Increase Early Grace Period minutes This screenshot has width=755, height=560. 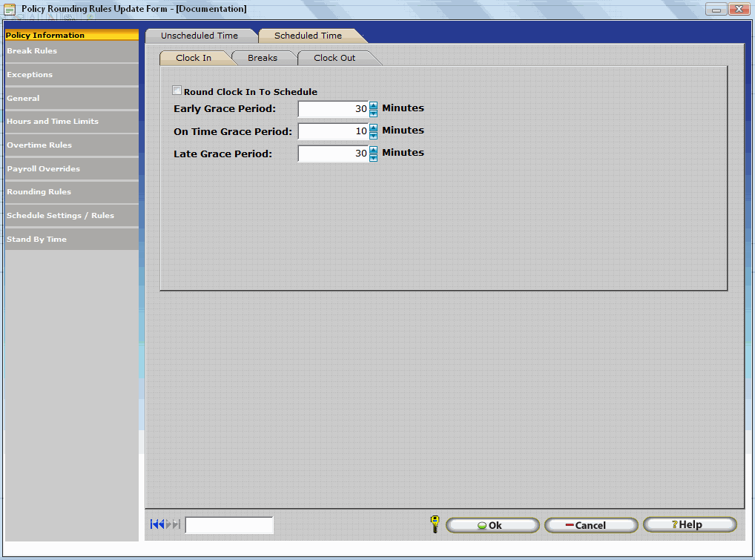pyautogui.click(x=373, y=105)
